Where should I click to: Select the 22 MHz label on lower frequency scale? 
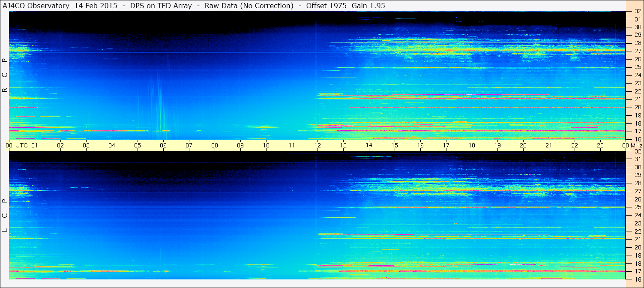638,231
